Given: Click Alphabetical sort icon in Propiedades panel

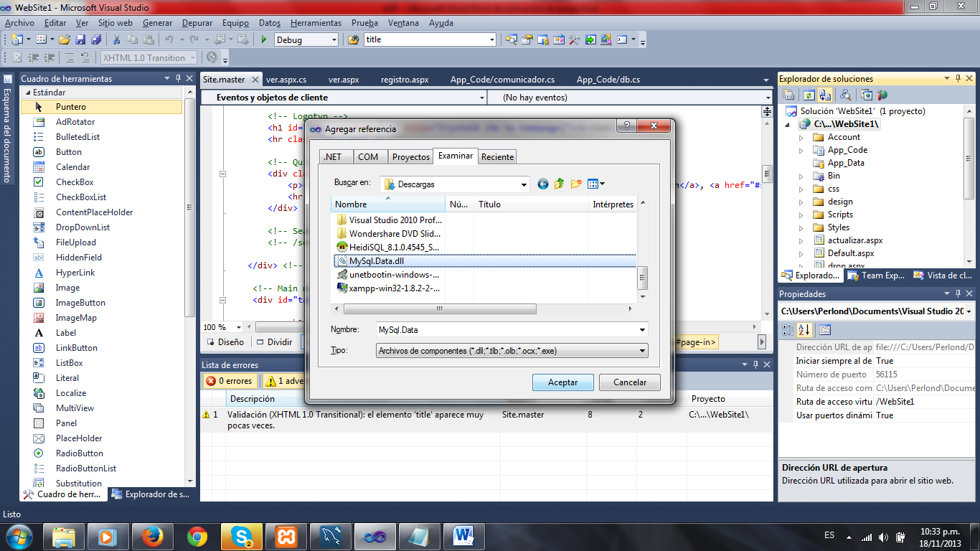Looking at the screenshot, I should [x=804, y=329].
